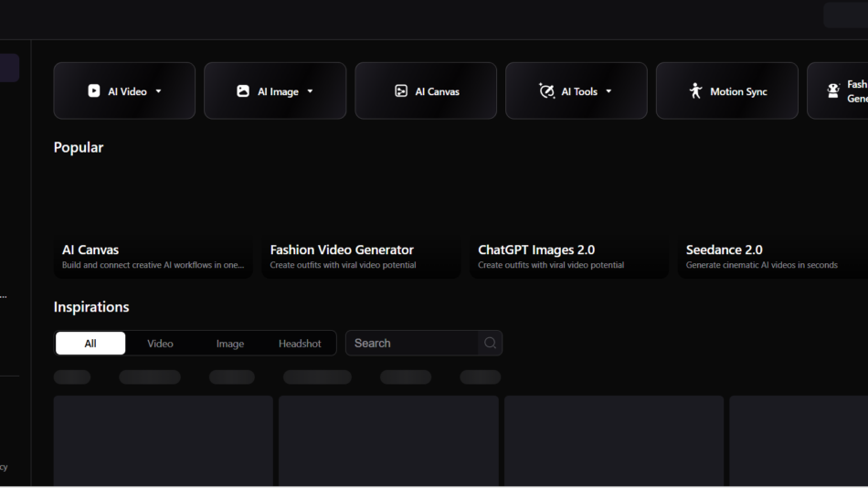Switch to the Video inspirations tab
The height and width of the screenshot is (488, 868).
pyautogui.click(x=160, y=344)
